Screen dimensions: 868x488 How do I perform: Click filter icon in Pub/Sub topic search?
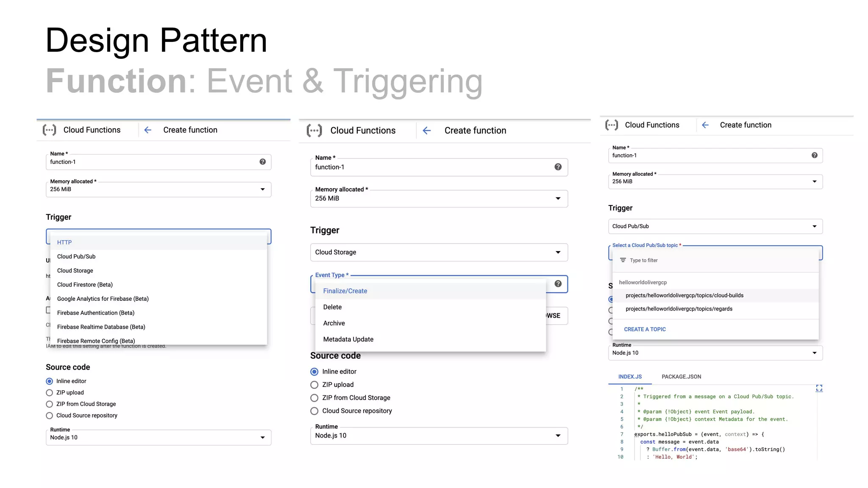click(623, 260)
